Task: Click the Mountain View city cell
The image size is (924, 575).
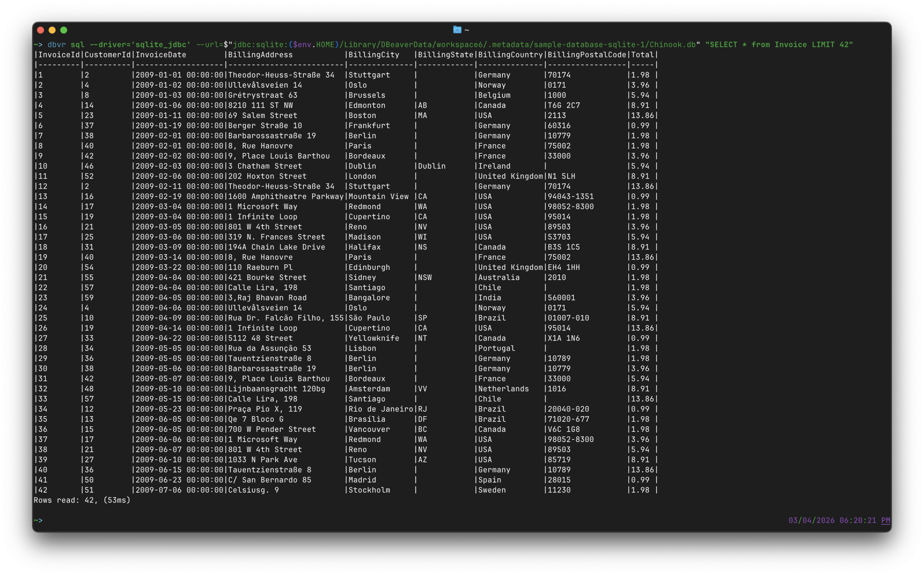Action: pyautogui.click(x=378, y=197)
